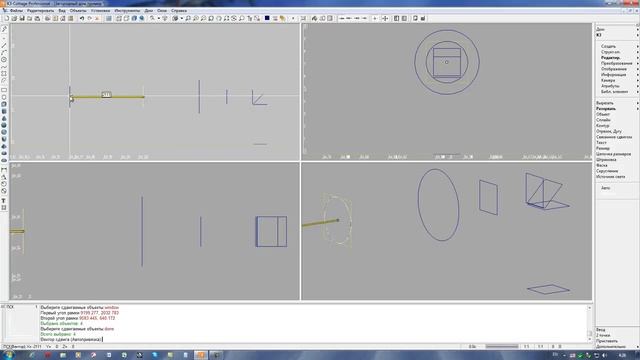Redo the undone action
Viewport: 640px width, 360px height.
89,18
